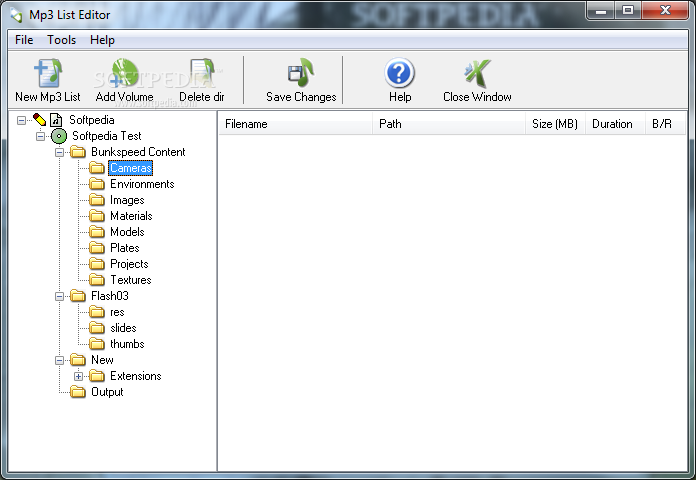Maximize the Mp3 List Editor window
Screen dimensions: 696x480
click(x=628, y=10)
